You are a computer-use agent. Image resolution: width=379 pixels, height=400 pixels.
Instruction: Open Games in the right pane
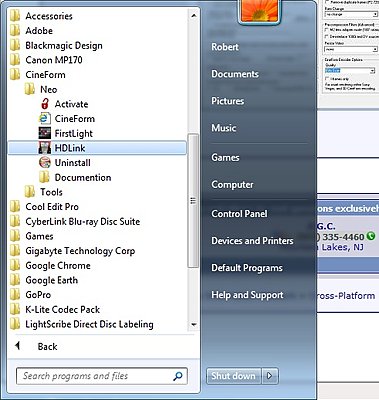click(x=225, y=157)
